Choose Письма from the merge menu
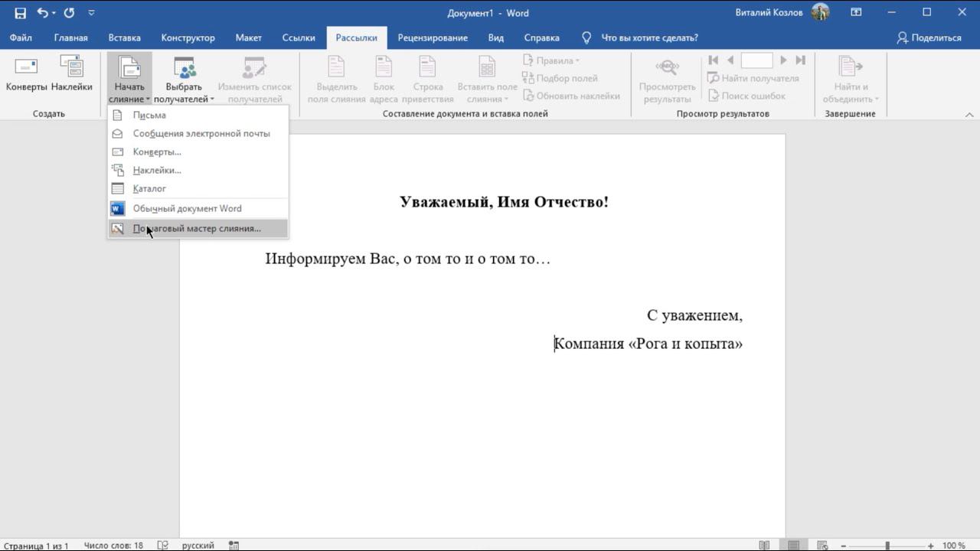This screenshot has width=980, height=551. (x=149, y=115)
